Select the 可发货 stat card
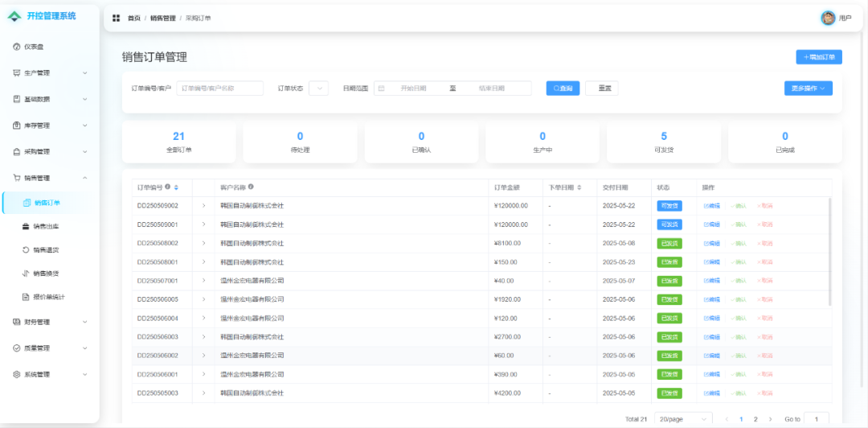This screenshot has height=428, width=868. coord(664,142)
